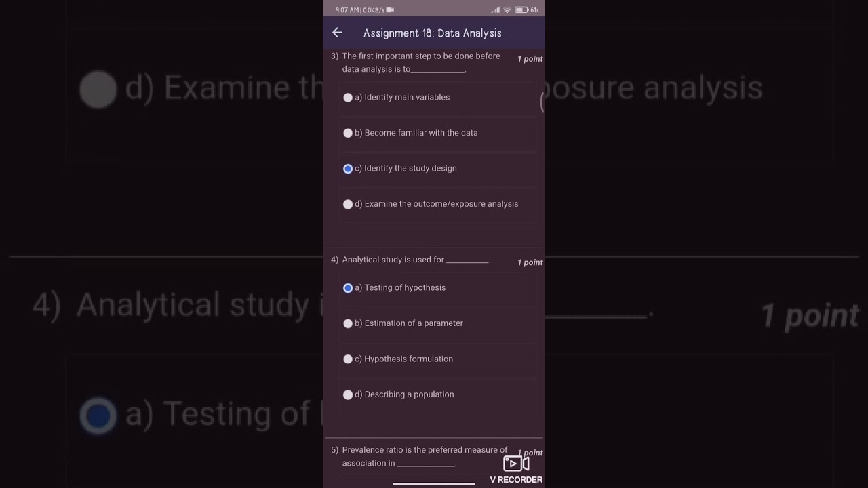This screenshot has height=488, width=868.
Task: Tap question 4 text about analytical study
Action: point(416,260)
